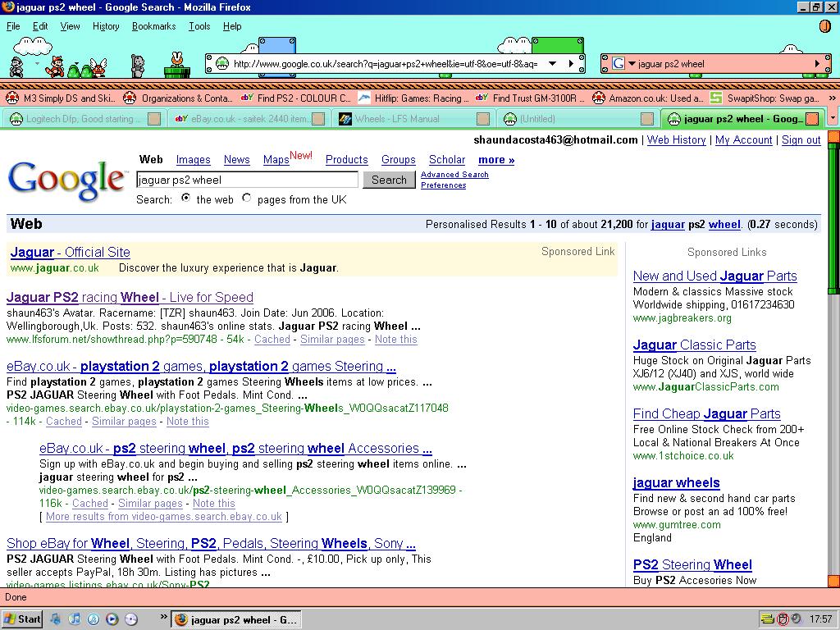840x630 pixels.
Task: Open the Tools menu
Action: tap(199, 26)
